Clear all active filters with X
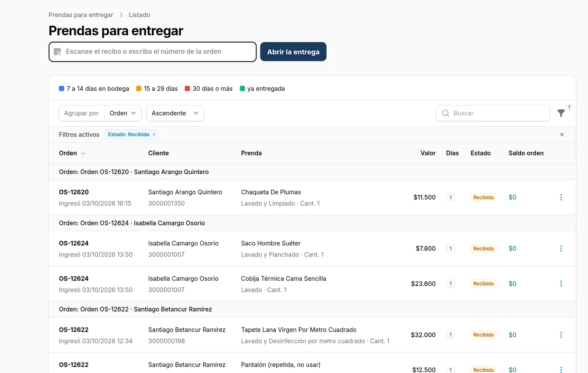The width and height of the screenshot is (588, 373). coord(562,135)
